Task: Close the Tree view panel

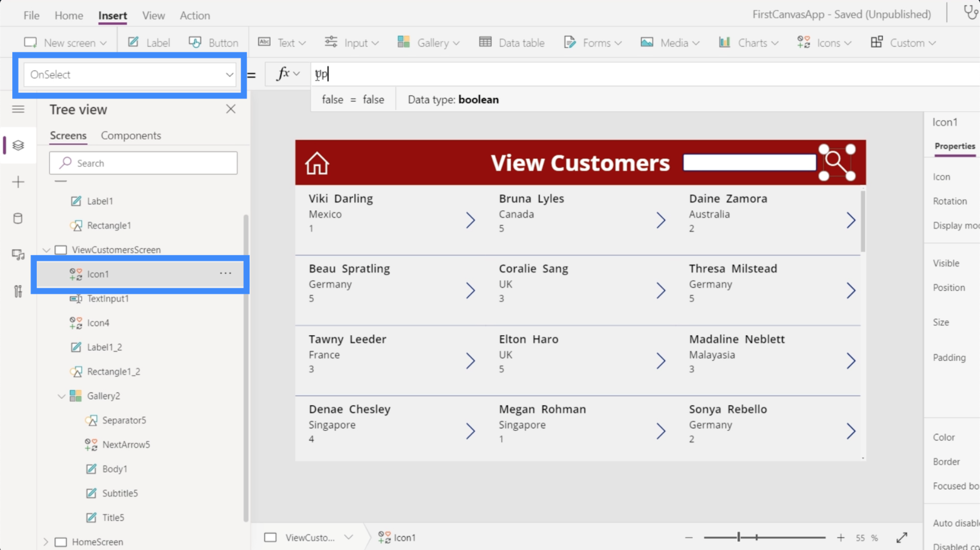Action: tap(231, 109)
